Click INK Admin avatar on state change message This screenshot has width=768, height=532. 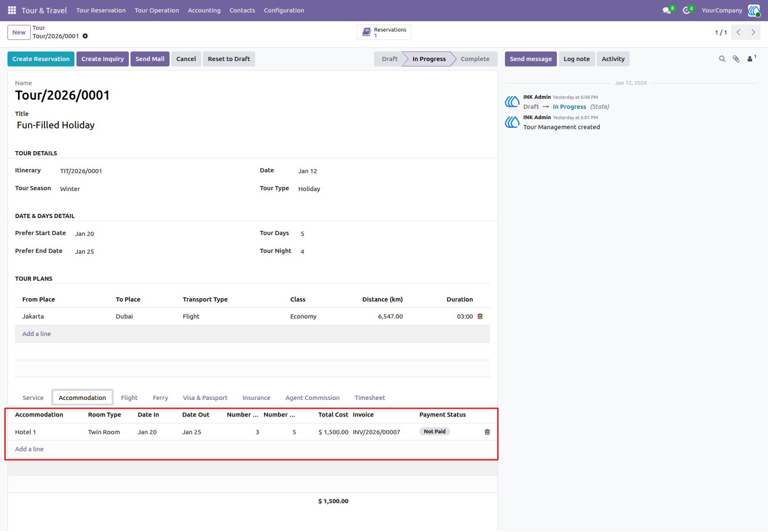pyautogui.click(x=512, y=102)
